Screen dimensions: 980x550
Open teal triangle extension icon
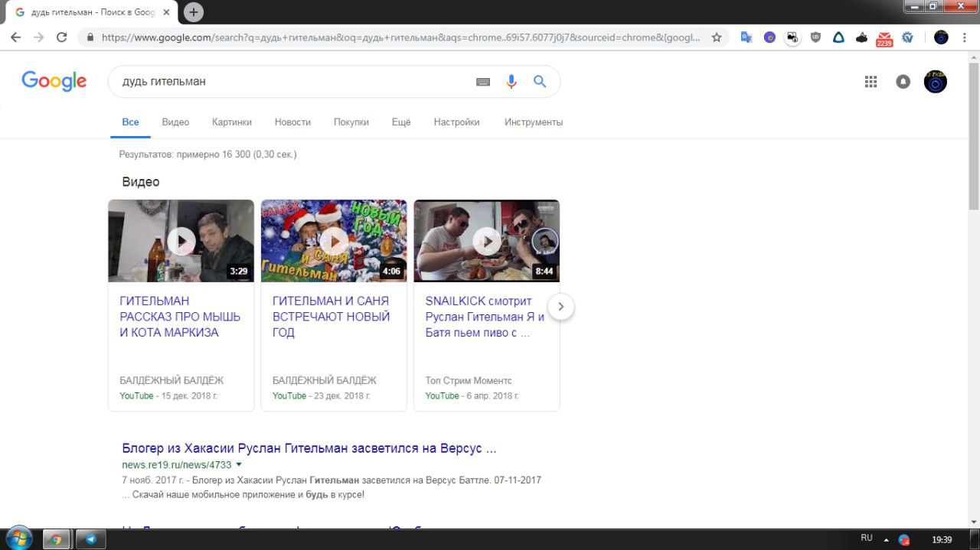tap(838, 37)
